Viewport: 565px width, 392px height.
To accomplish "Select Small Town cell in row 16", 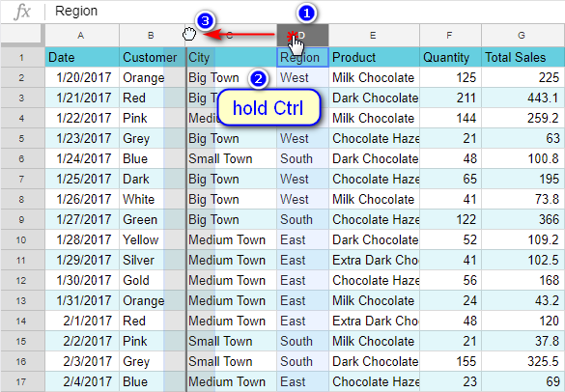I will coord(232,361).
